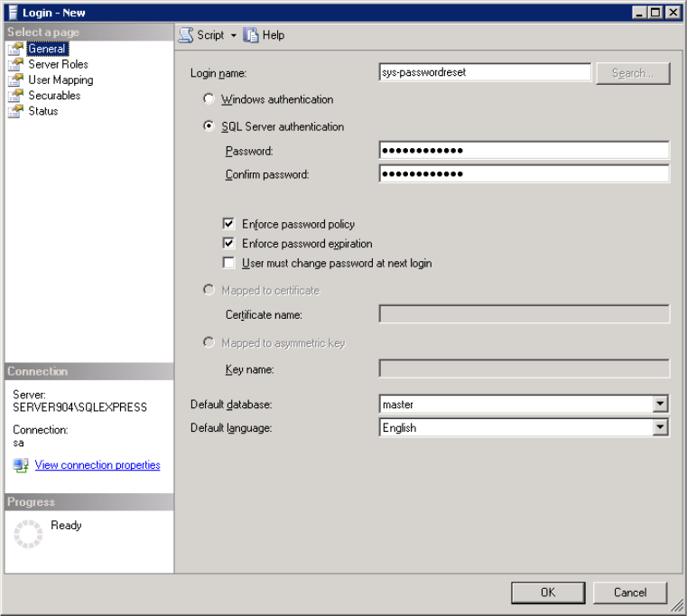
Task: Click the Login name text field
Action: pos(485,73)
